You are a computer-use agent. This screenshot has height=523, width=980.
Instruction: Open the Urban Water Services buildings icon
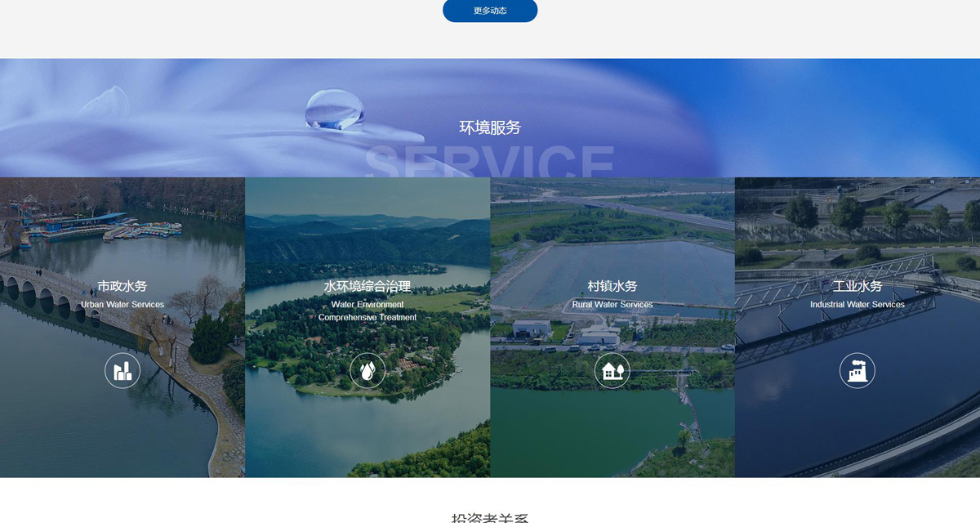coord(122,371)
